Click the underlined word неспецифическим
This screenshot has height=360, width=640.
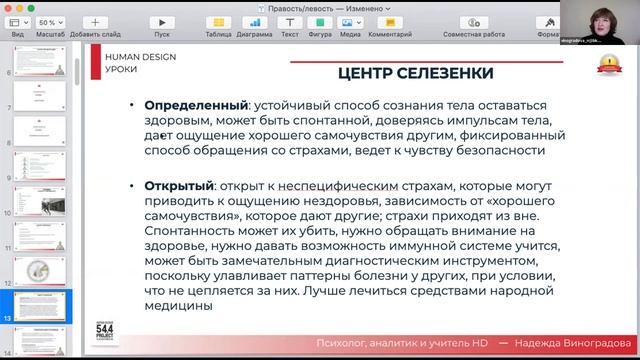point(338,186)
